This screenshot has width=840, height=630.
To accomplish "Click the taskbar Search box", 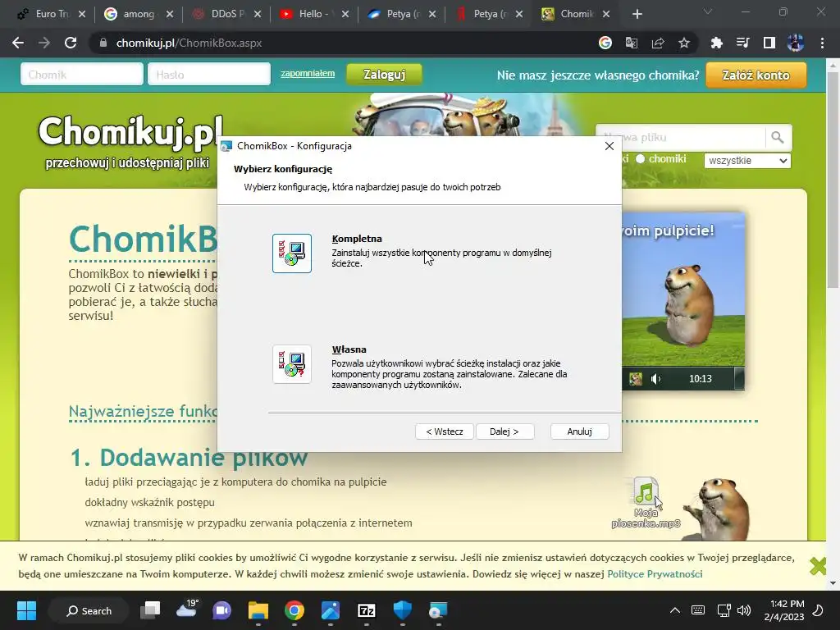I will [x=89, y=610].
